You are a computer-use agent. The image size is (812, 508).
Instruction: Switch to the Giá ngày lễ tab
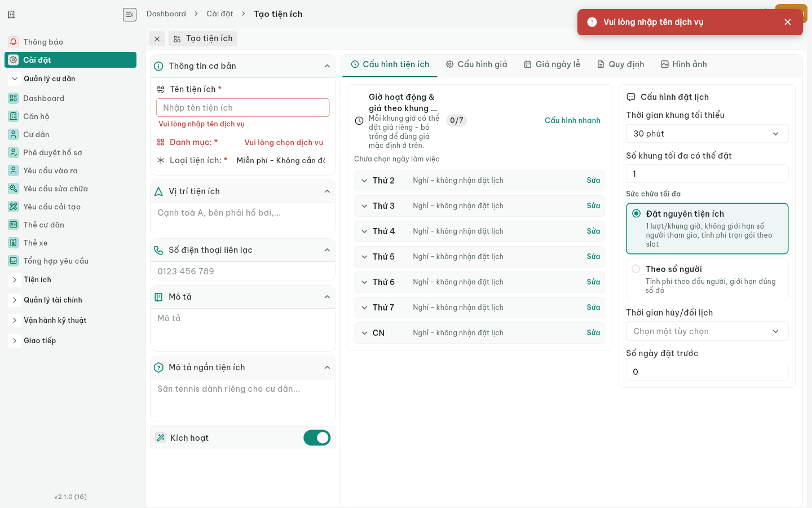tap(552, 64)
